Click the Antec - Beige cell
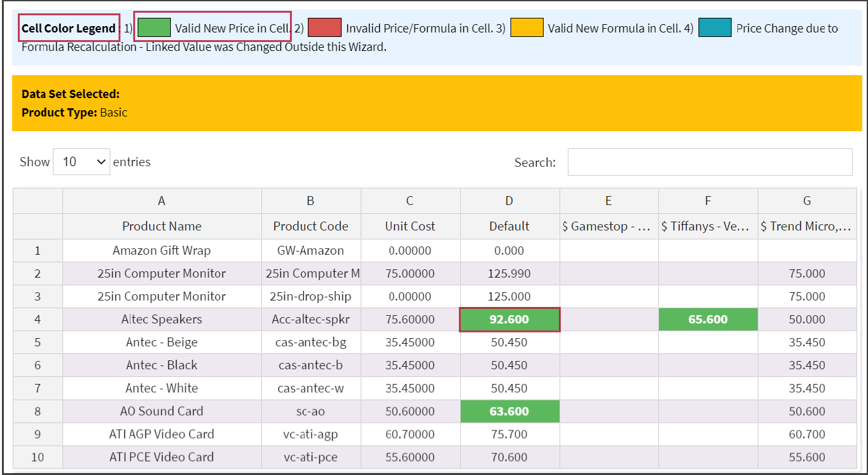The image size is (868, 475). point(162,343)
